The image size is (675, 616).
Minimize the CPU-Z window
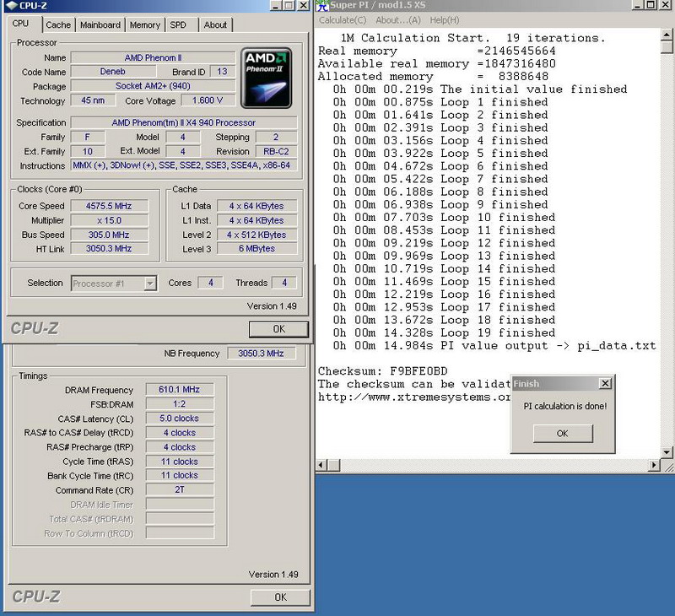click(276, 6)
